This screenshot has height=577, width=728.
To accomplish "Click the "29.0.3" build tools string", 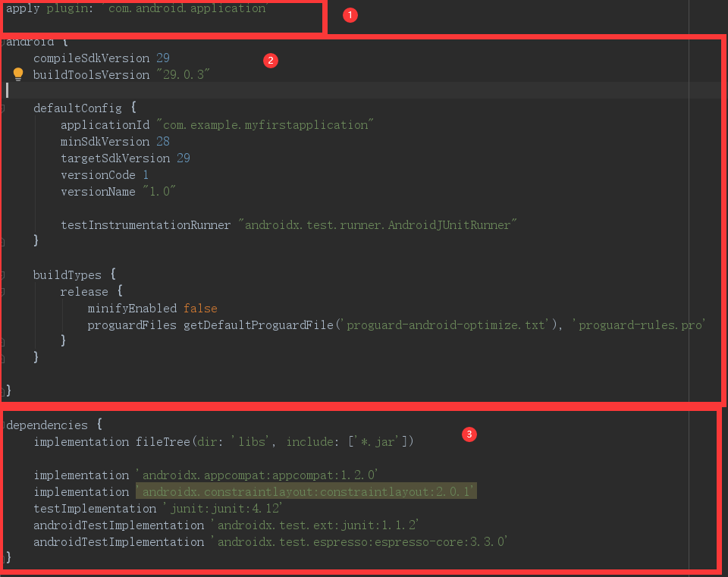I will [x=184, y=75].
